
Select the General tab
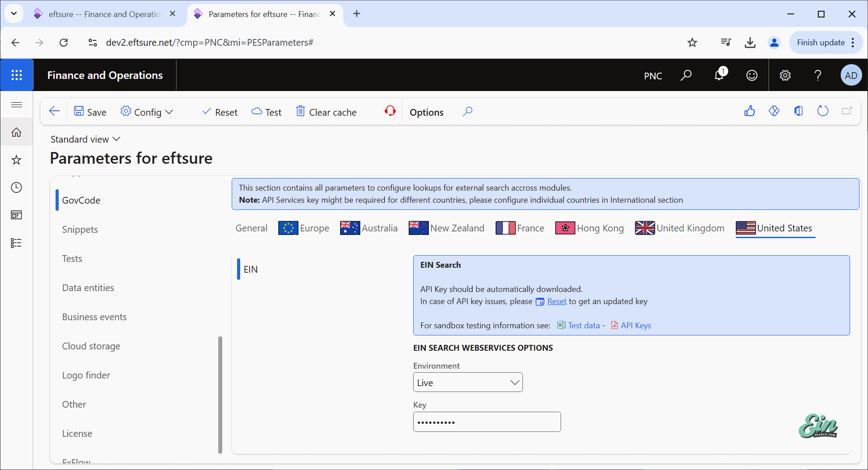251,228
